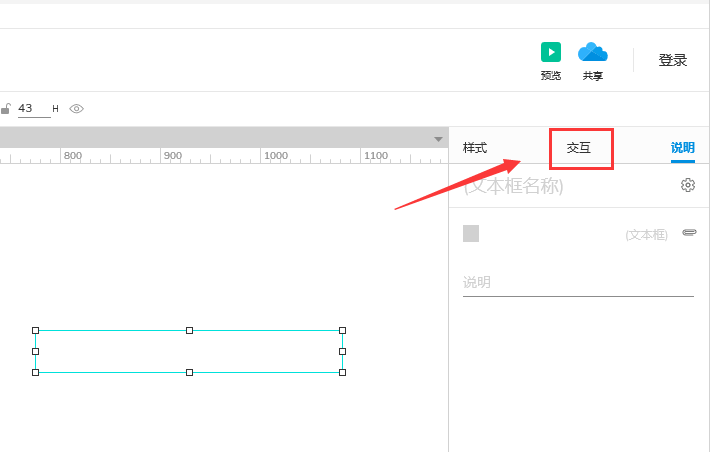Image resolution: width=710 pixels, height=452 pixels.
Task: Click the height field showing 43
Action: click(34, 109)
